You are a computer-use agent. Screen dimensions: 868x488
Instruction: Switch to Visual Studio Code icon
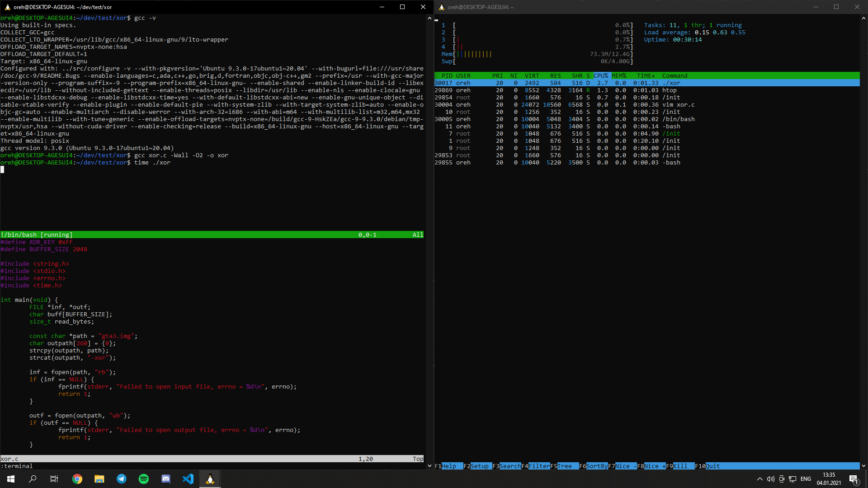coord(188,479)
